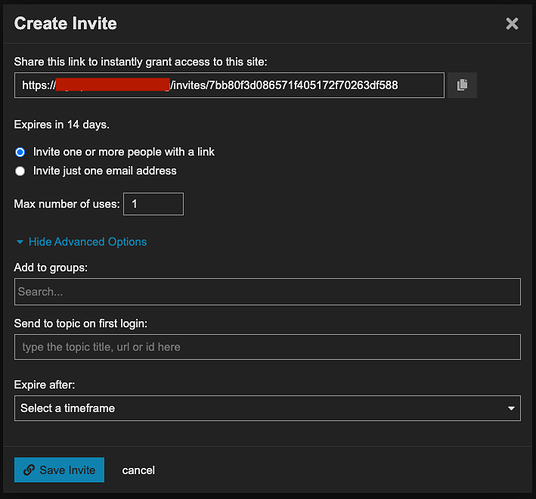Click the "Expires in 14 days." text
This screenshot has width=536, height=499.
pyautogui.click(x=62, y=125)
